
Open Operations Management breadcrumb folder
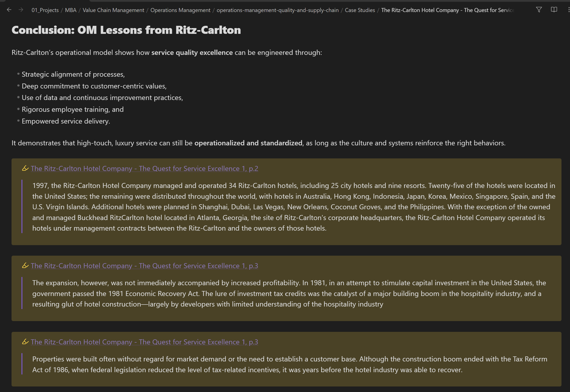[x=180, y=10]
